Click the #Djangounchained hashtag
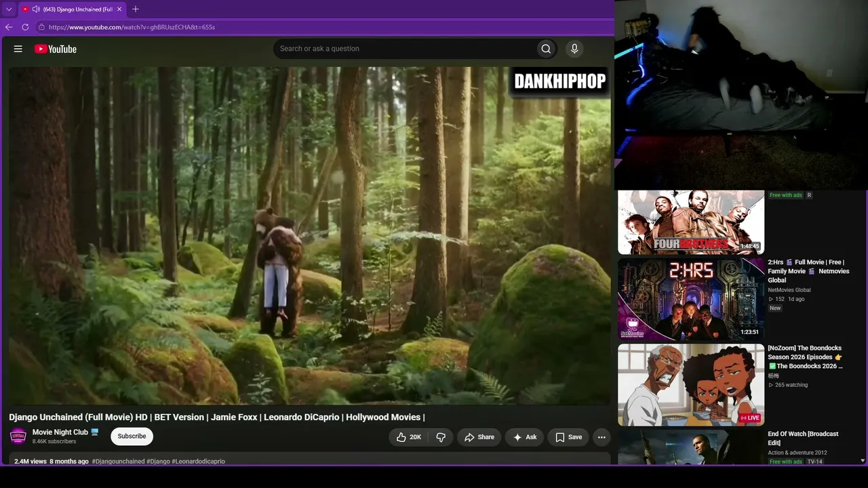The width and height of the screenshot is (868, 488). pos(119,462)
